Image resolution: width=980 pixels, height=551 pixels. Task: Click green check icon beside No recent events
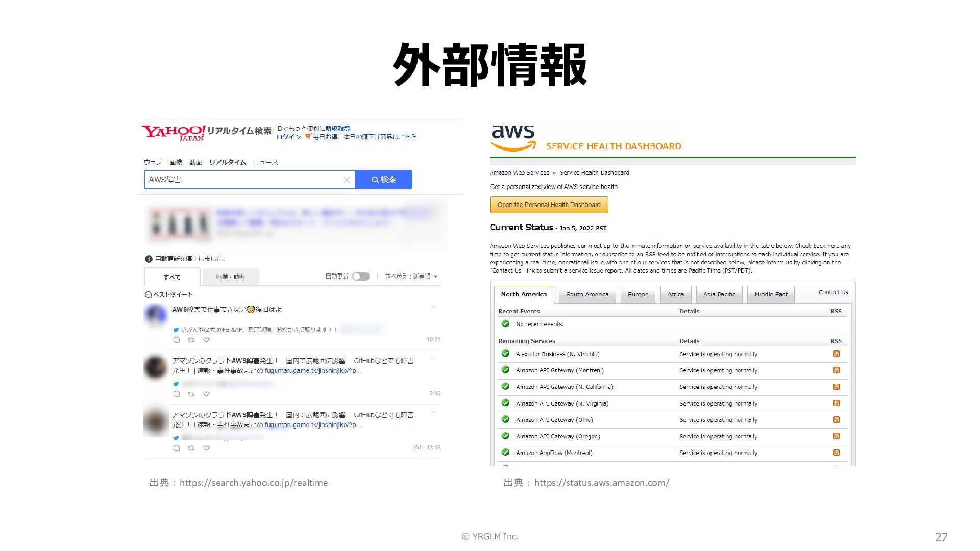pyautogui.click(x=505, y=323)
